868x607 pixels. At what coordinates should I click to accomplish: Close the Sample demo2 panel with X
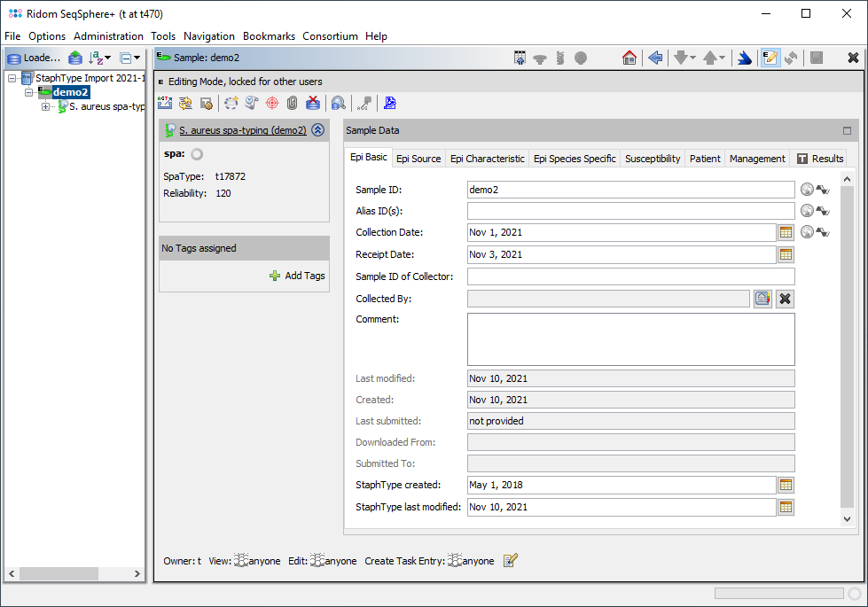853,58
